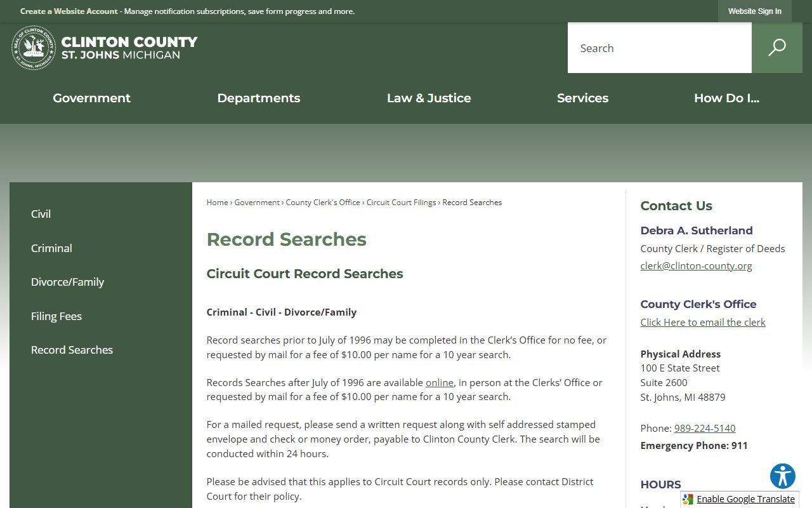Click Debra A. Sutherland name
Screen dimensions: 812x508
697,231
